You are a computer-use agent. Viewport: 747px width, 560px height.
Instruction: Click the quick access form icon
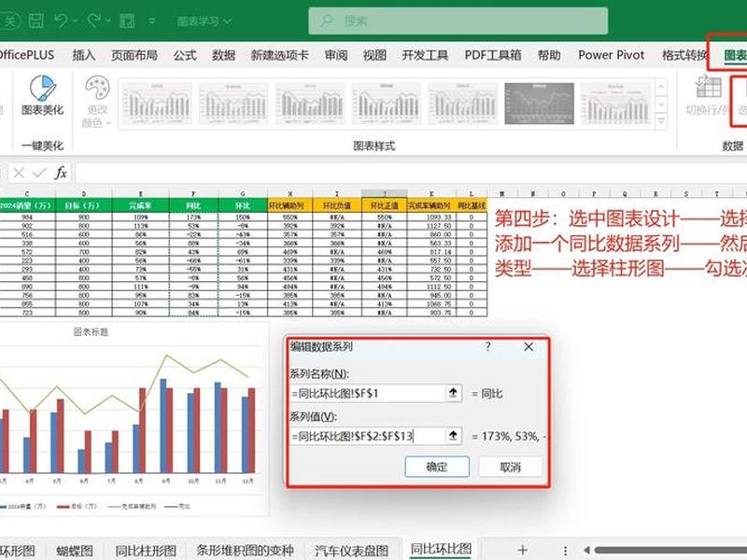(127, 21)
